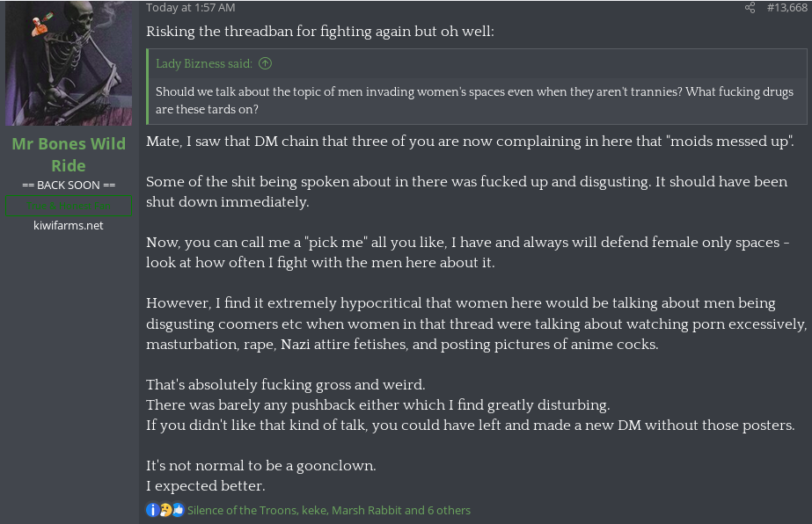Click the "== BACK SOON ==" user title
812x524 pixels.
click(x=69, y=186)
